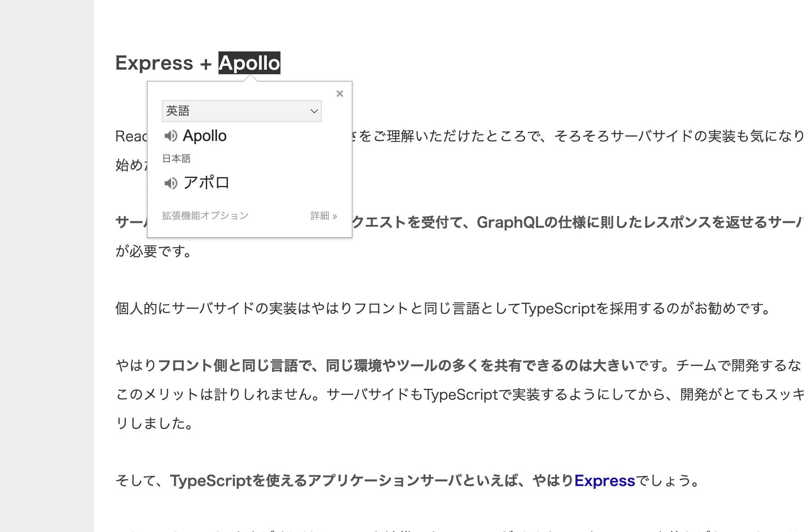The image size is (804, 532).
Task: Click the Apollo source word in popup
Action: 204,136
